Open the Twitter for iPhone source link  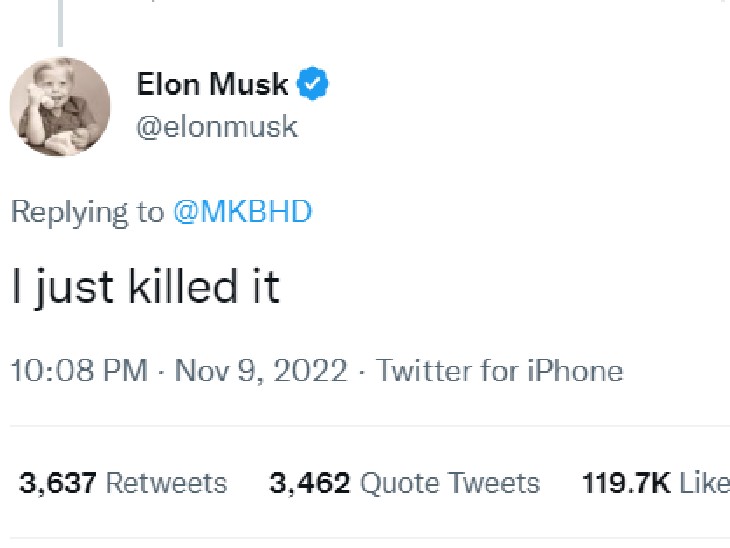pos(499,371)
